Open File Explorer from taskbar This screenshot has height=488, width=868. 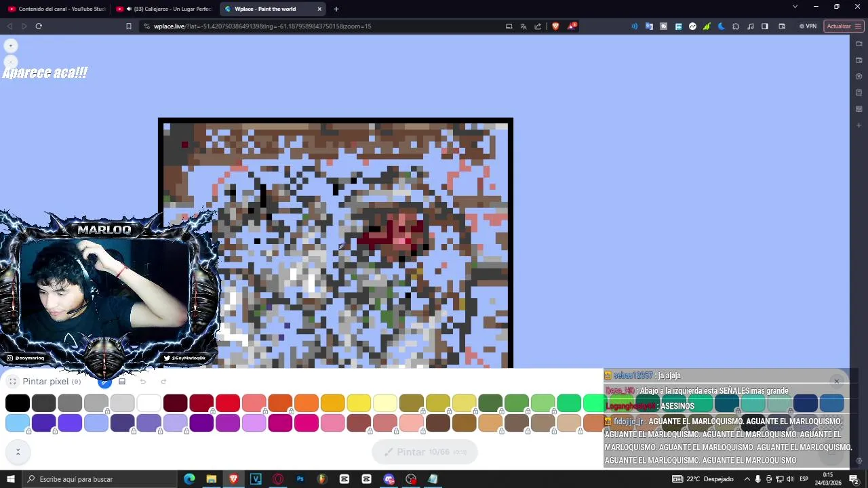212,479
